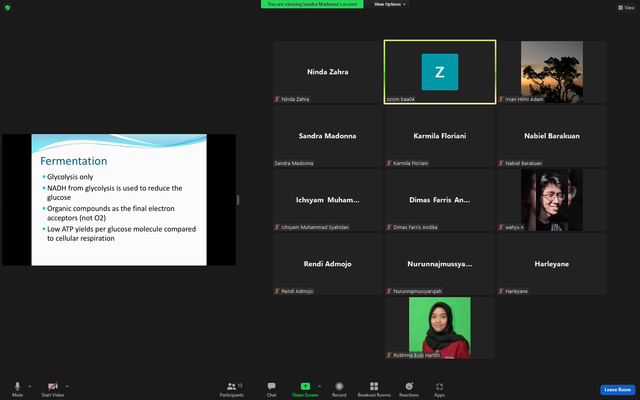640x400 pixels.
Task: Click muted mic icon on Ninda Zahra label
Action: click(x=277, y=99)
